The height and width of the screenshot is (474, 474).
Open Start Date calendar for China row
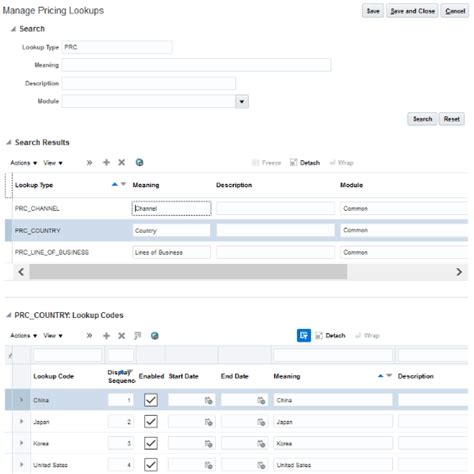209,400
